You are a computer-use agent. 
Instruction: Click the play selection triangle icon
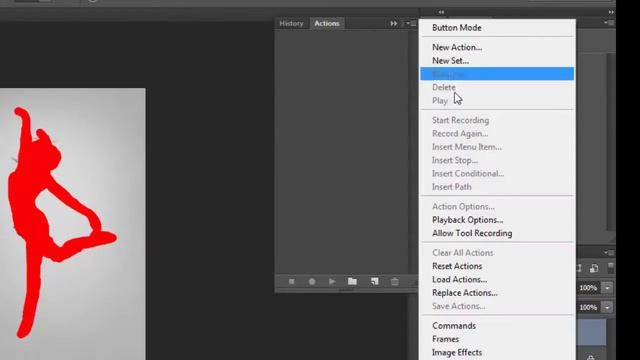(332, 282)
